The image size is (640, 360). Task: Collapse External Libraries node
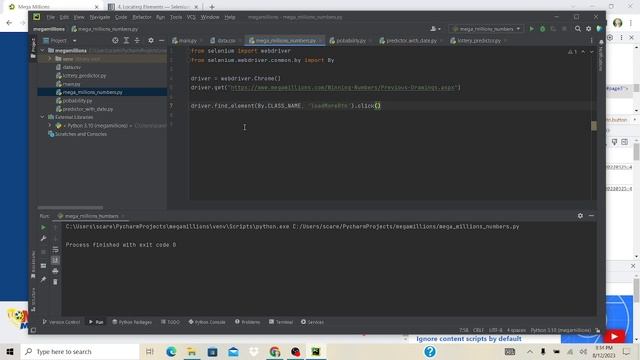[42, 117]
